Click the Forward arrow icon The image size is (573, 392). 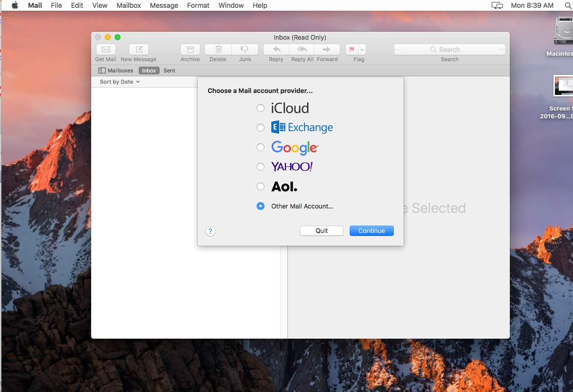[327, 49]
